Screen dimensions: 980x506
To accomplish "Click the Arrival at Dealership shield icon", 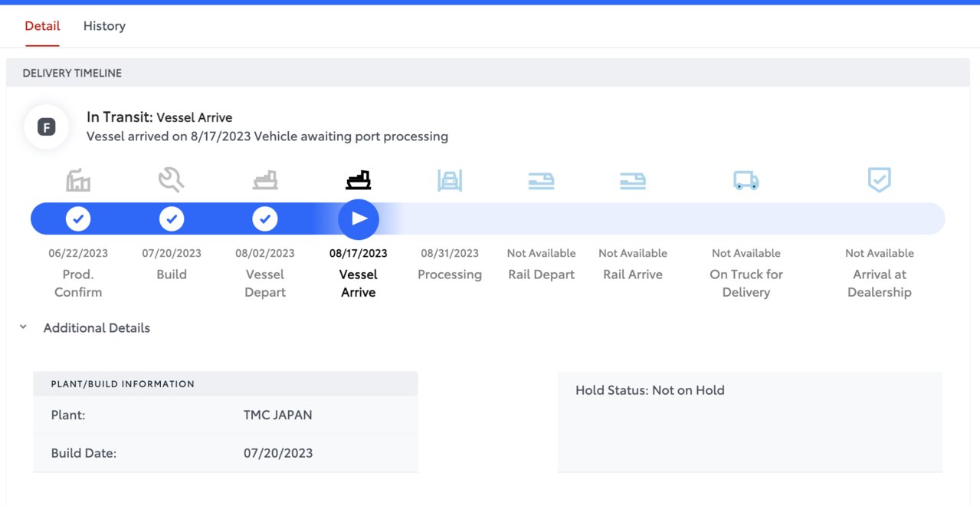I will (x=879, y=180).
